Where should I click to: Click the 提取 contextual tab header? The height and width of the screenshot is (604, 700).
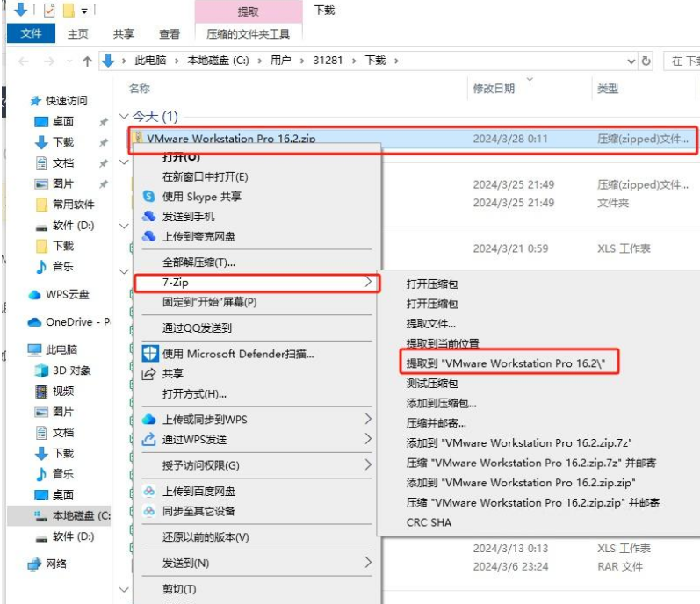[x=249, y=11]
